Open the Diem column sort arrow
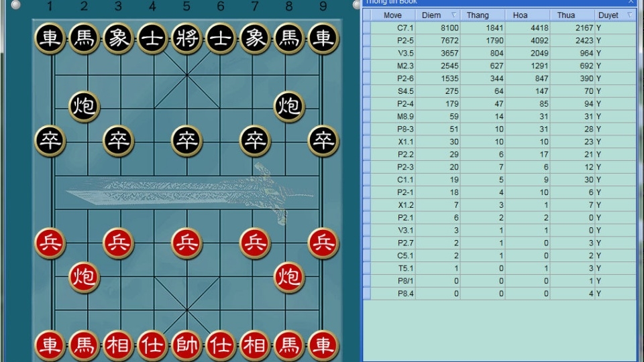This screenshot has width=644, height=362. pos(454,15)
